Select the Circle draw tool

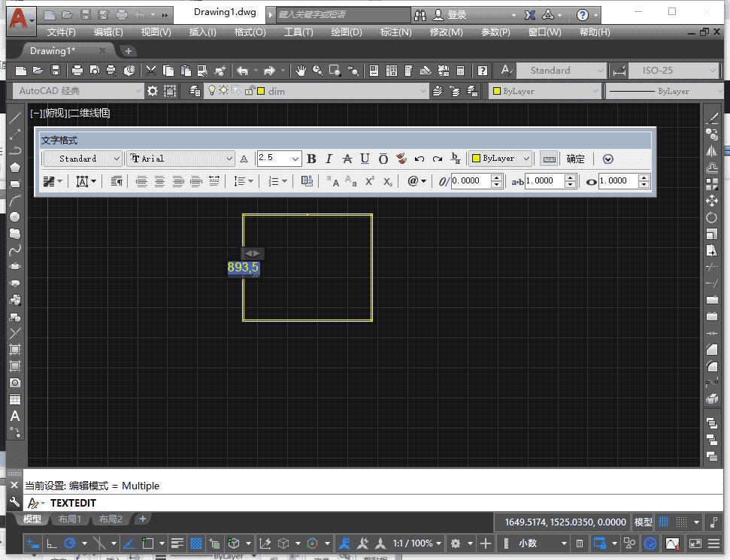15,217
